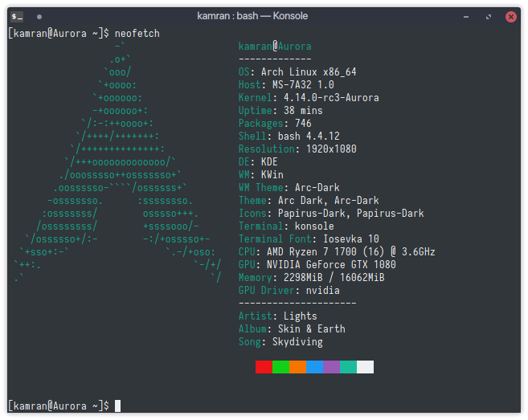Minimize the Konsole window
The image size is (528, 420).
[466, 17]
